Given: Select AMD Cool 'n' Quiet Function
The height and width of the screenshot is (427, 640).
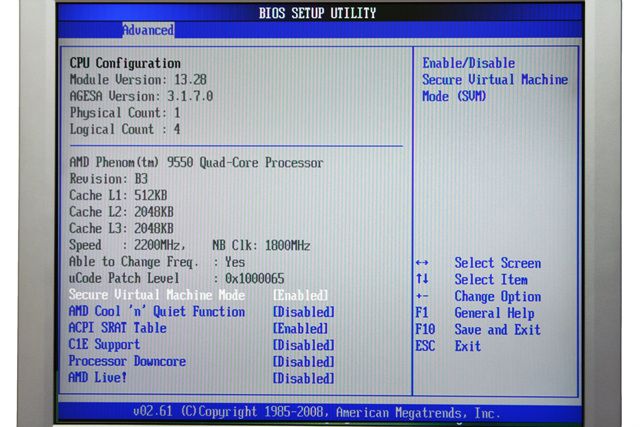Looking at the screenshot, I should tap(157, 311).
